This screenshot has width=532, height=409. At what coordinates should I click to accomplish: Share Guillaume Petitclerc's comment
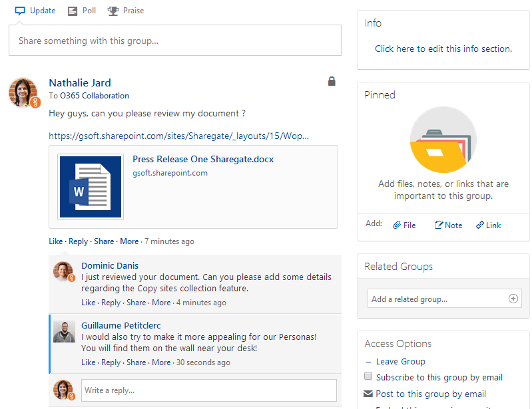tap(136, 362)
